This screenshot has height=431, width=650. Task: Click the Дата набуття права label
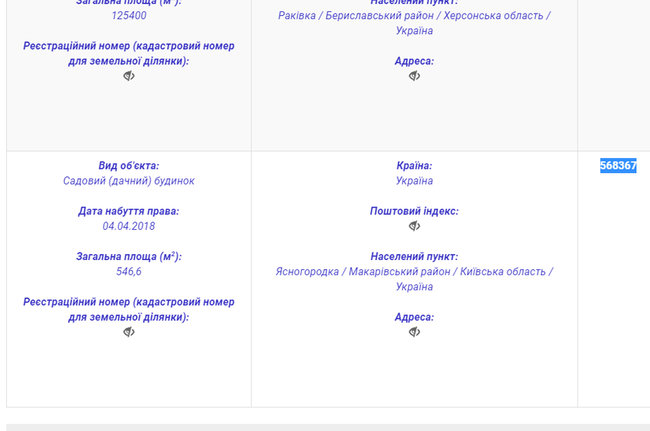(x=129, y=211)
